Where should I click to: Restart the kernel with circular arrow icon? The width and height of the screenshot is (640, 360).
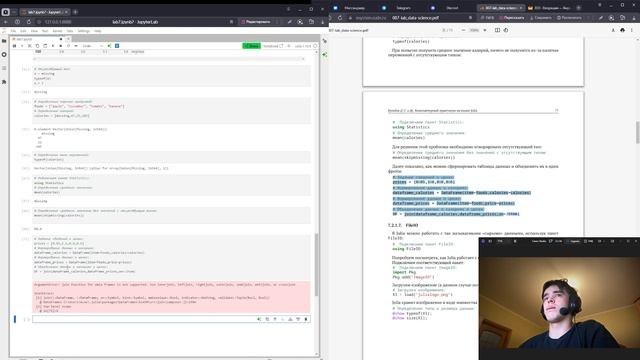click(68, 46)
